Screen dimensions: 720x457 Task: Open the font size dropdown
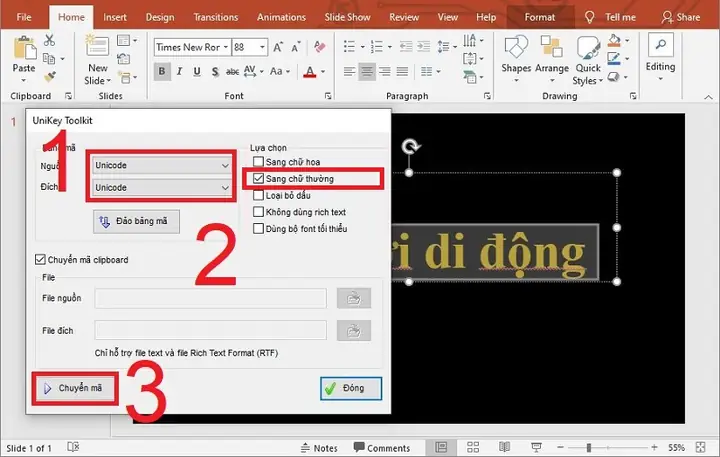click(x=262, y=47)
